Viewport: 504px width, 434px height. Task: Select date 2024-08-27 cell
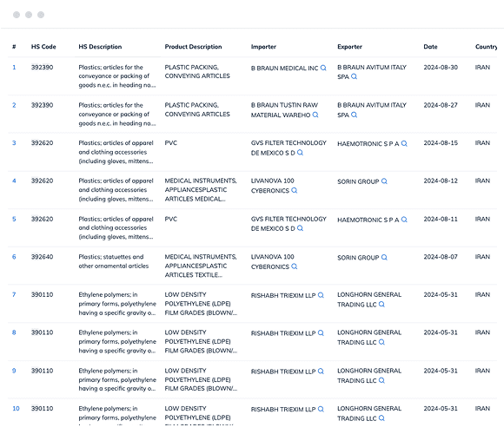[x=441, y=105]
